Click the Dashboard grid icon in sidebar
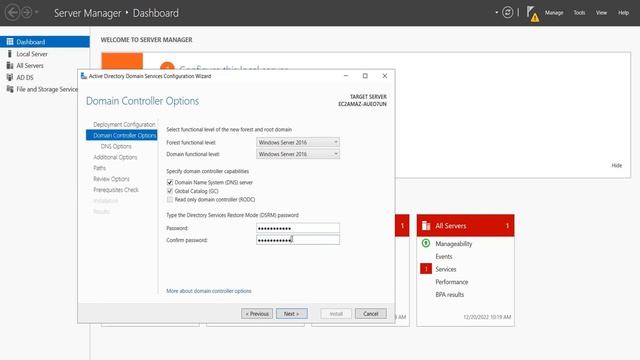The image size is (640, 360). [10, 42]
